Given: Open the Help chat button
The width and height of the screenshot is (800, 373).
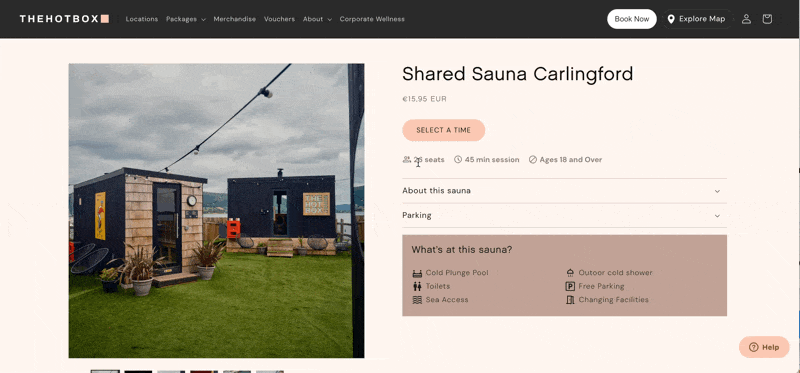Looking at the screenshot, I should [x=764, y=347].
